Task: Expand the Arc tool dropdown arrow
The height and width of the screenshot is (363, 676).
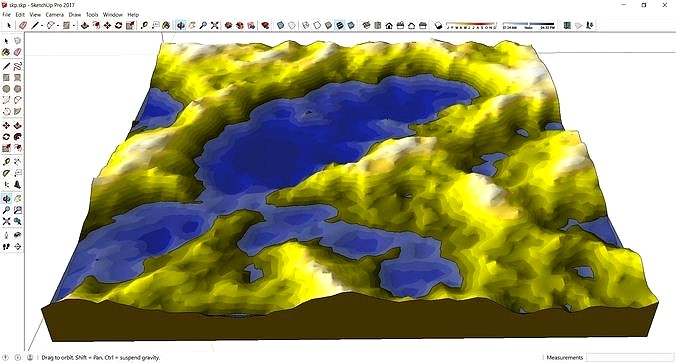Action: 58,25
